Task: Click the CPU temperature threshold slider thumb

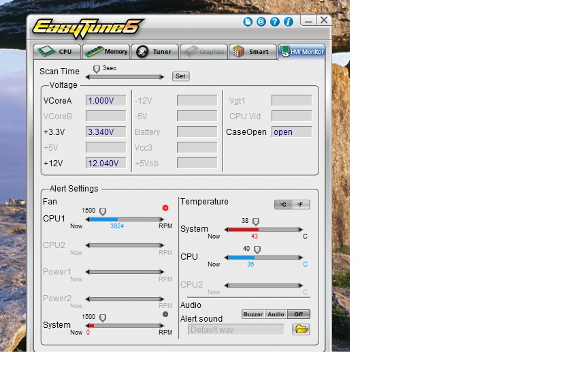Action: pos(257,249)
